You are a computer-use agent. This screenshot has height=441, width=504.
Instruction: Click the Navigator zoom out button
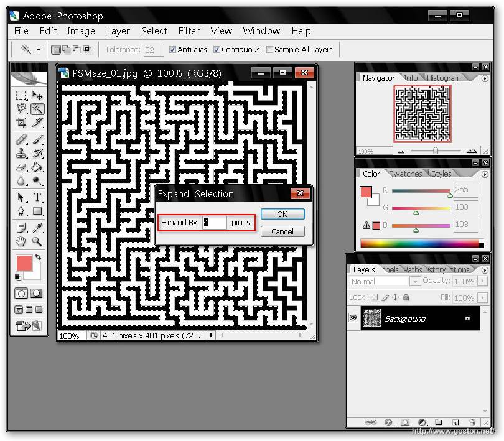pos(401,151)
